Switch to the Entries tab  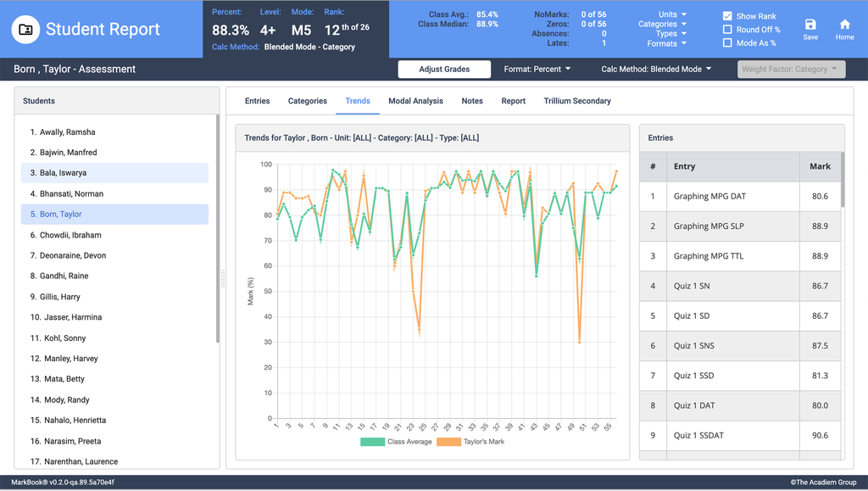point(258,101)
